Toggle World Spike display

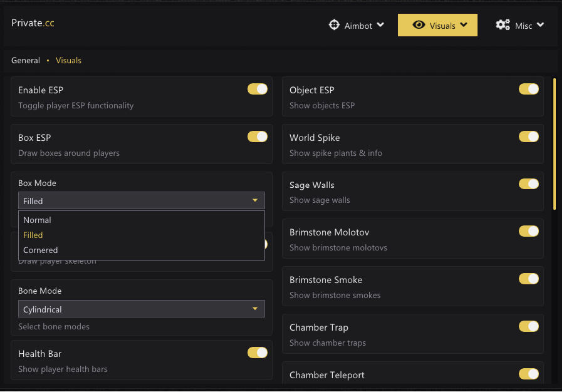(529, 137)
